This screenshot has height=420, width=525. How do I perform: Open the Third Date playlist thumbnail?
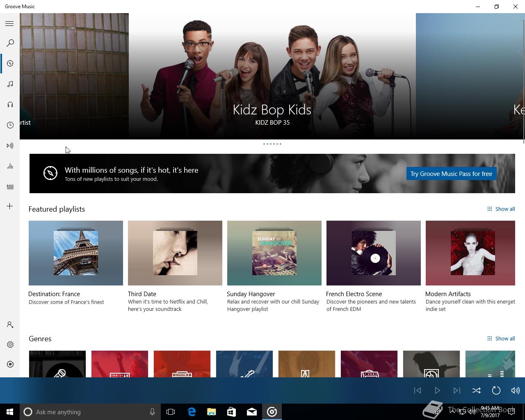175,253
